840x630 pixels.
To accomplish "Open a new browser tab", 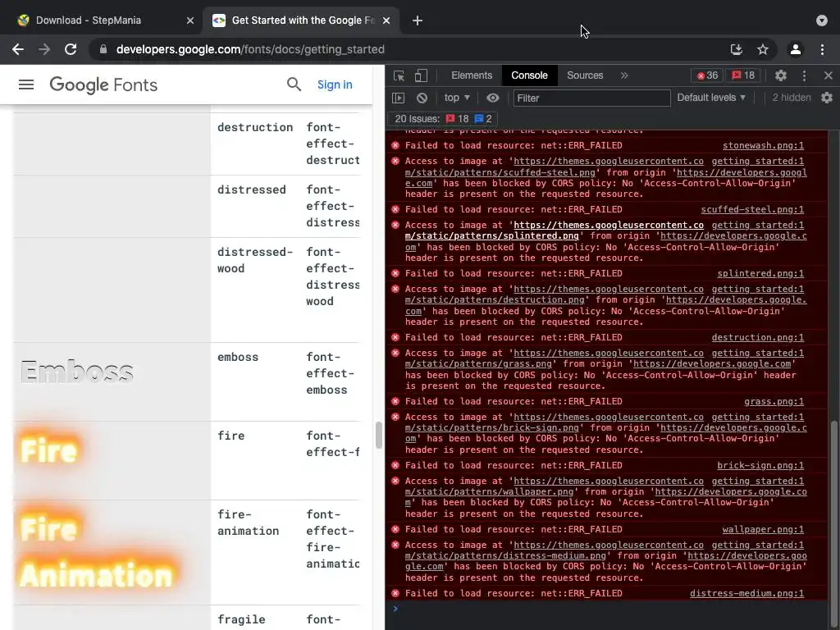I will (418, 21).
